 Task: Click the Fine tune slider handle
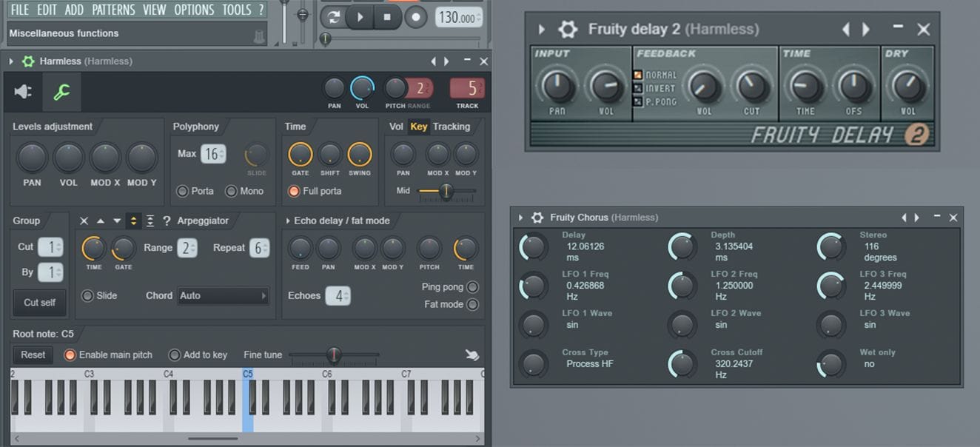pyautogui.click(x=335, y=355)
